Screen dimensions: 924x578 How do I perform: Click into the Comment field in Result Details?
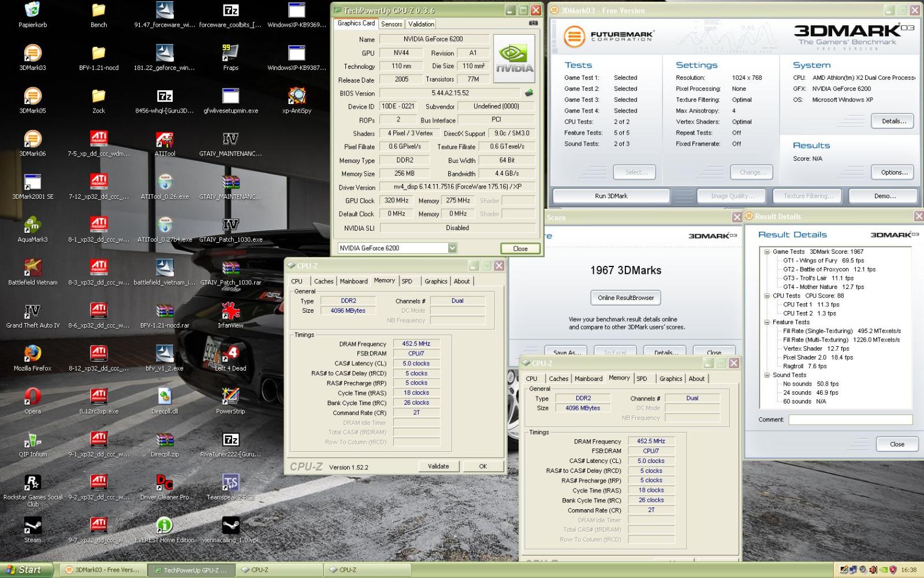point(850,420)
